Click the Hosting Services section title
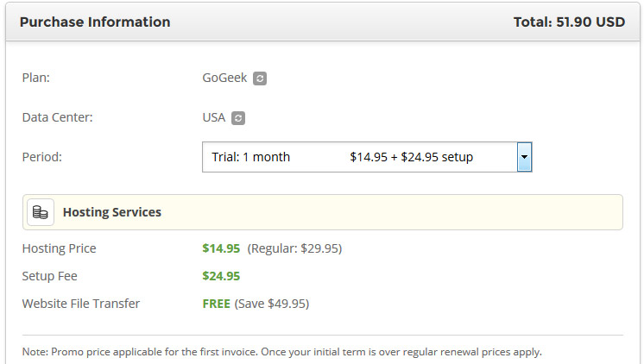 tap(112, 212)
